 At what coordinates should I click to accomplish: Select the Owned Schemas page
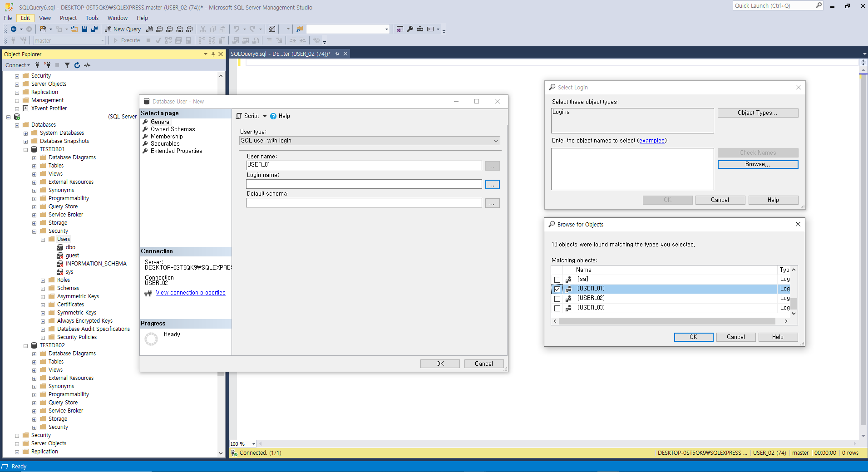(173, 129)
